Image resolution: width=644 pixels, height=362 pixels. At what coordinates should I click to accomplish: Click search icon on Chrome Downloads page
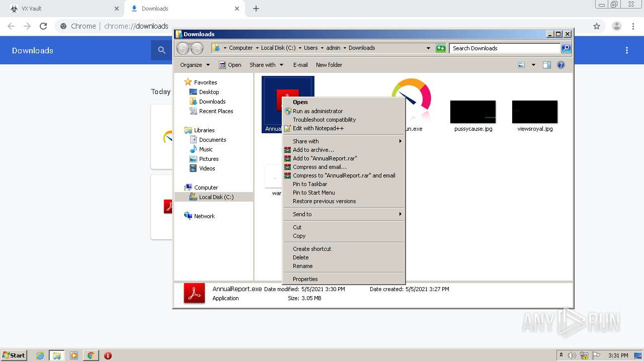coord(162,50)
